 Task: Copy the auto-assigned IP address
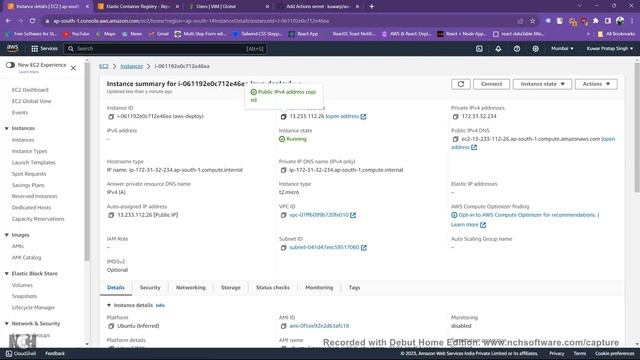(111, 215)
